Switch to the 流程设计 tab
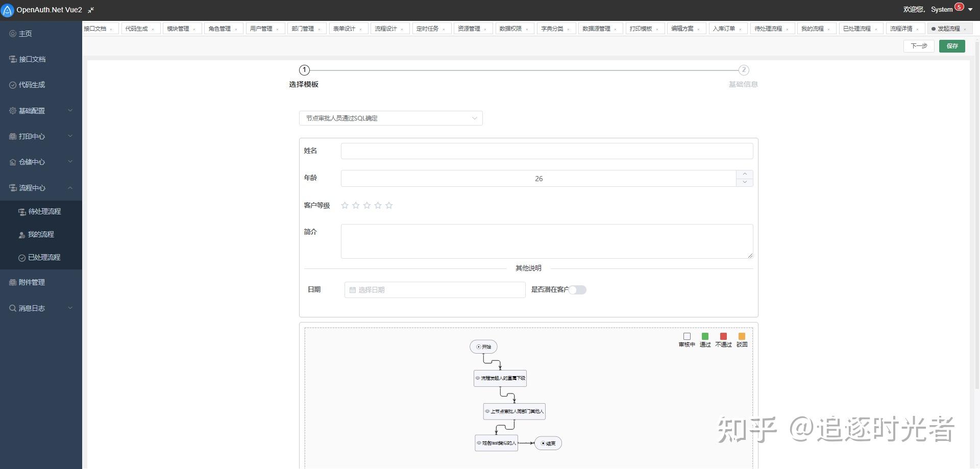Screen dimensions: 980x469 click(386, 28)
